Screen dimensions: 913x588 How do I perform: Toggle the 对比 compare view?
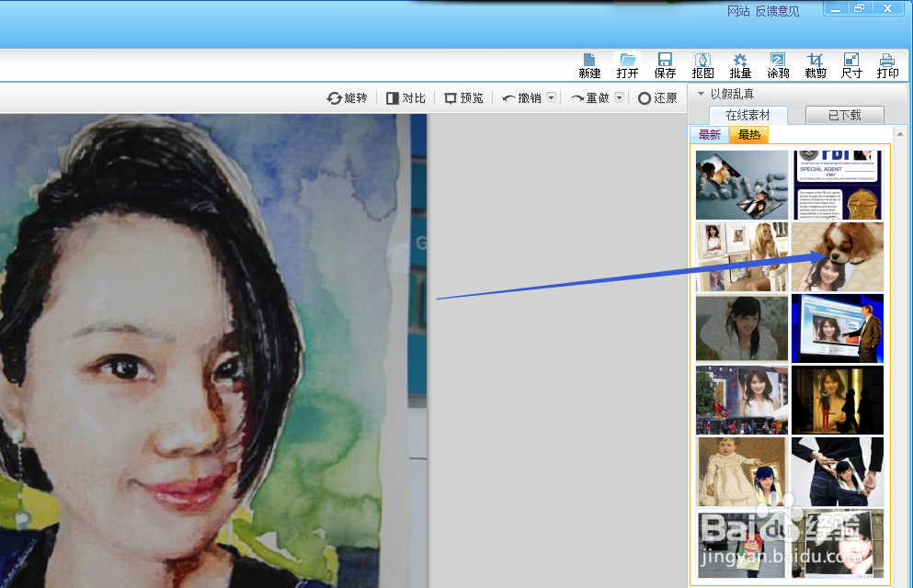(x=405, y=98)
